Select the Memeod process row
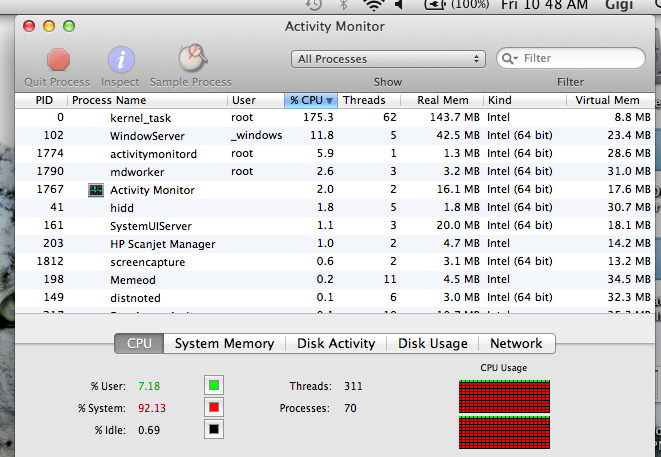The image size is (661, 457). pyautogui.click(x=335, y=280)
